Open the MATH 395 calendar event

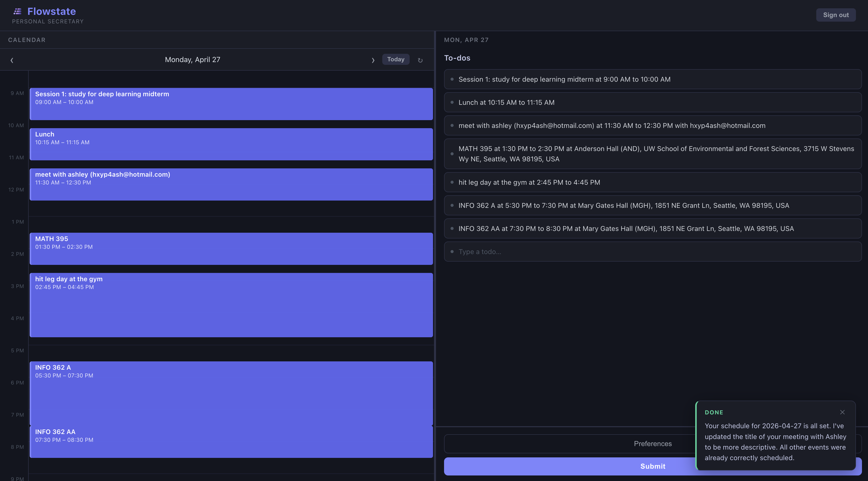tap(231, 249)
